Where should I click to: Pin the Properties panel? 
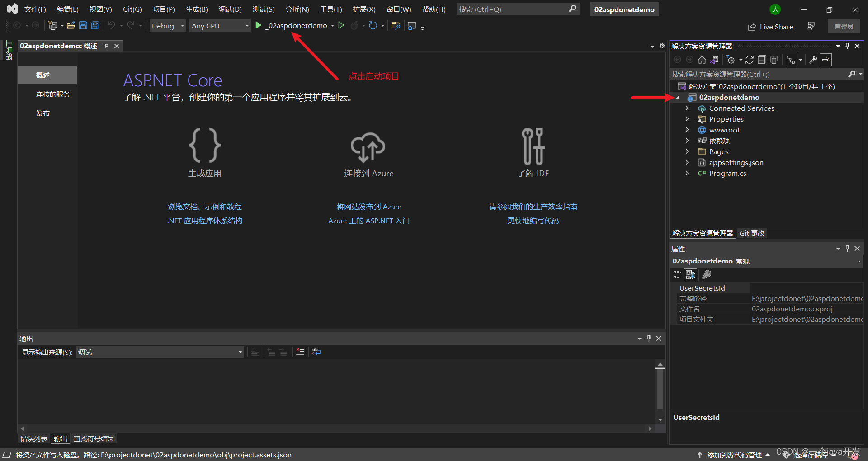click(x=847, y=249)
